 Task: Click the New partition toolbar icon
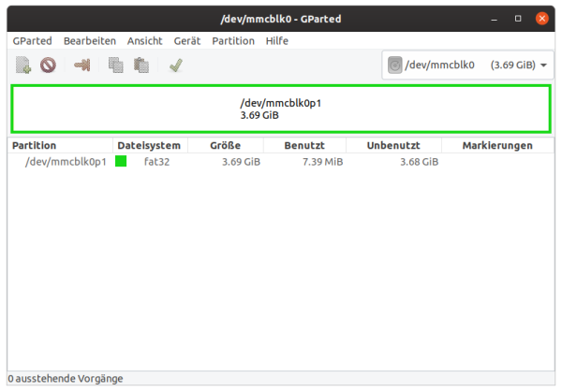point(23,65)
